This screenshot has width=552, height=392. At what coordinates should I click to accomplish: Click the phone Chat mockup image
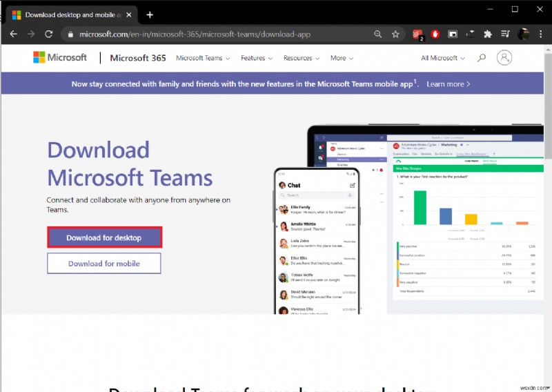317,241
